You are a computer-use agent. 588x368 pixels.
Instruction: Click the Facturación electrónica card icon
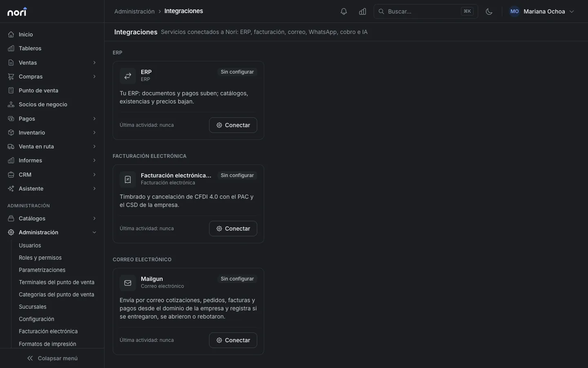128,180
